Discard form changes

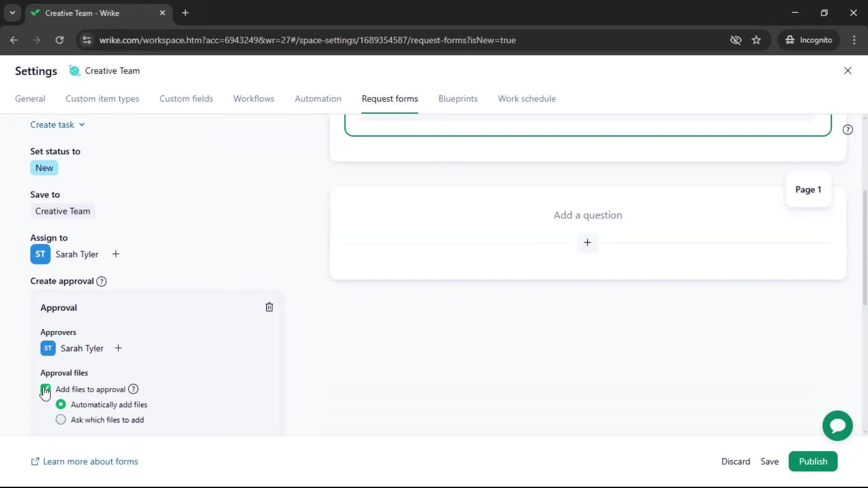point(736,461)
